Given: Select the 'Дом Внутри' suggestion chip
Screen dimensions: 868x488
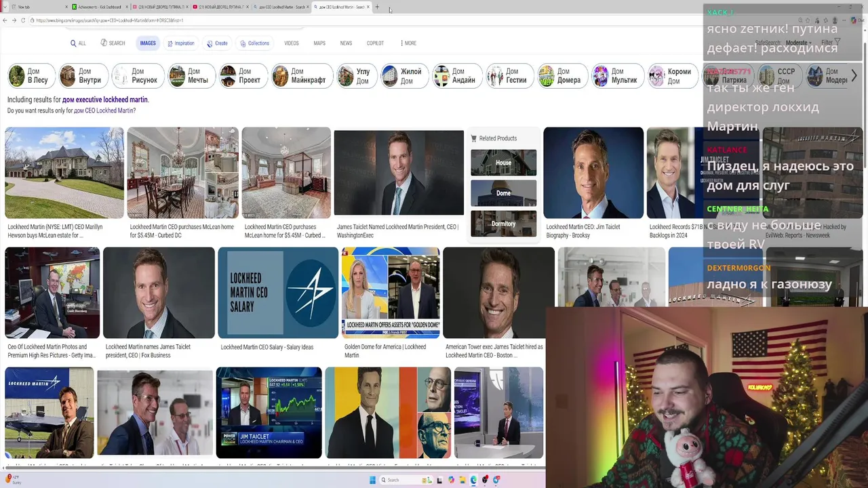Looking at the screenshot, I should pyautogui.click(x=83, y=76).
